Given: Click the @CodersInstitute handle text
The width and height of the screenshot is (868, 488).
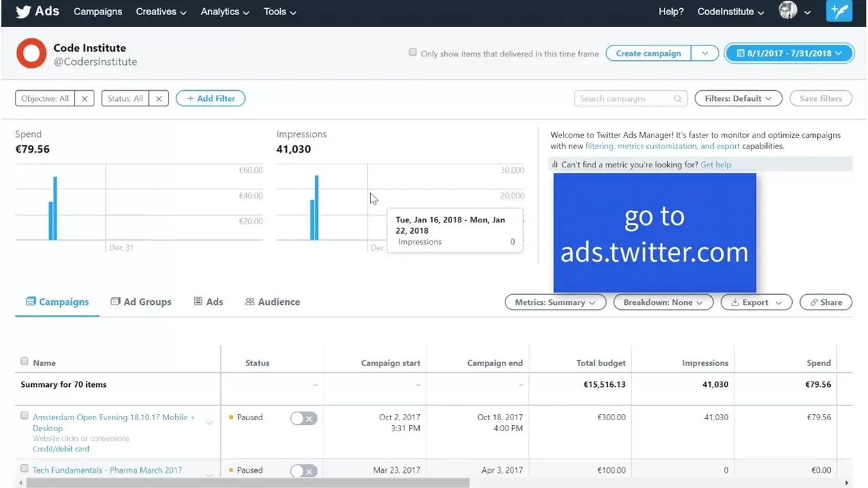Looking at the screenshot, I should coord(96,62).
